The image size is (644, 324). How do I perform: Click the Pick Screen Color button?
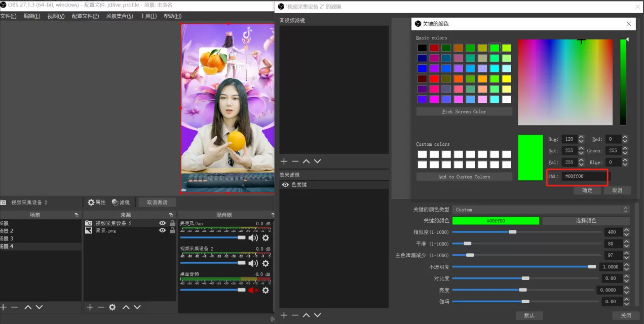point(464,111)
